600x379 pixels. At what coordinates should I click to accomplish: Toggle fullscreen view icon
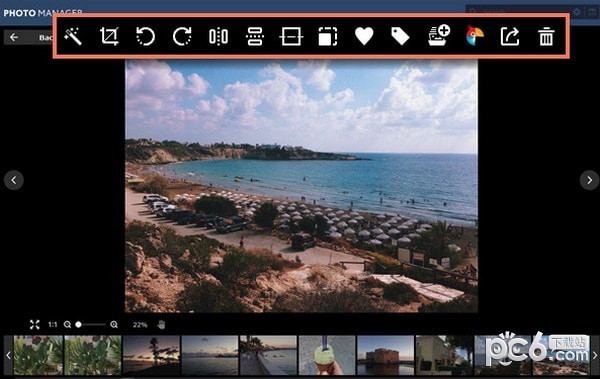click(x=35, y=325)
